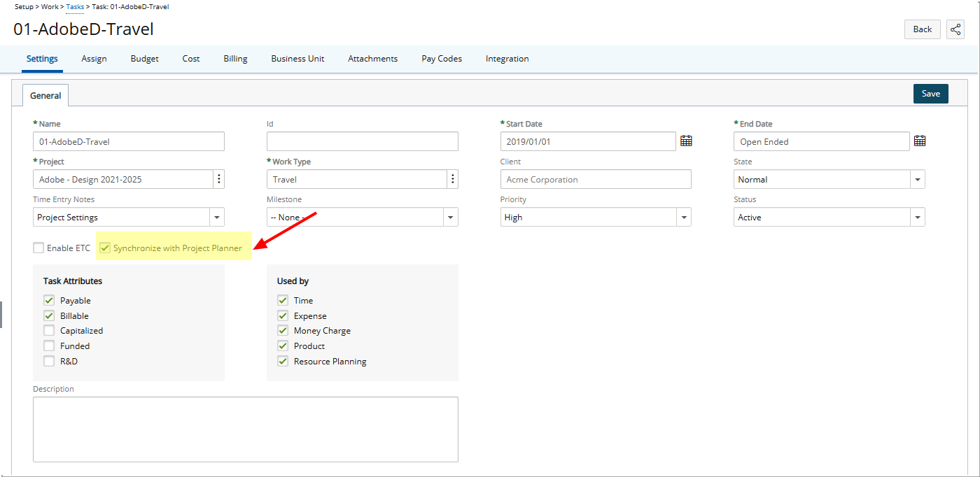
Task: Click the Used by heading
Action: click(x=293, y=281)
